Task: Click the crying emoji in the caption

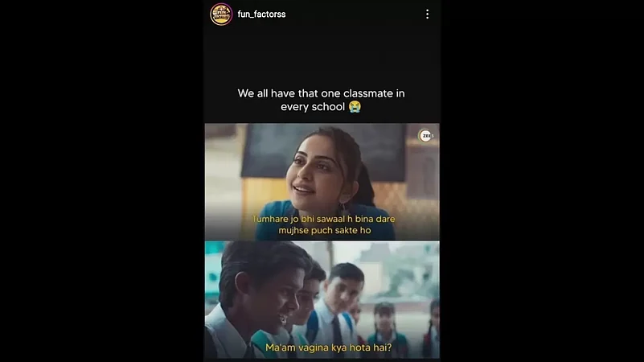Action: (x=355, y=106)
